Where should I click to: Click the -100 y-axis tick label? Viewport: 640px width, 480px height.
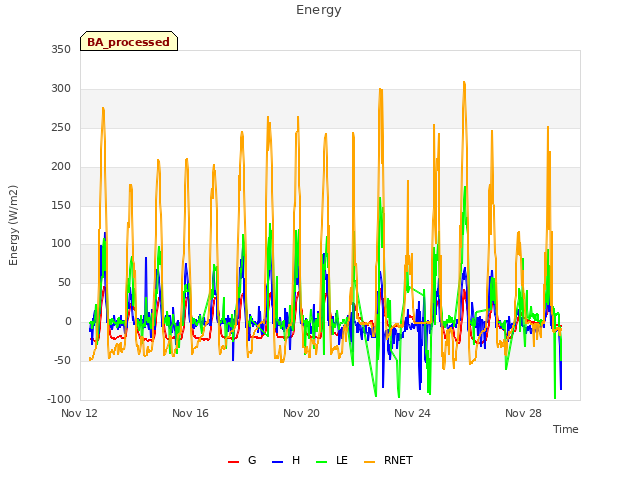click(x=59, y=399)
